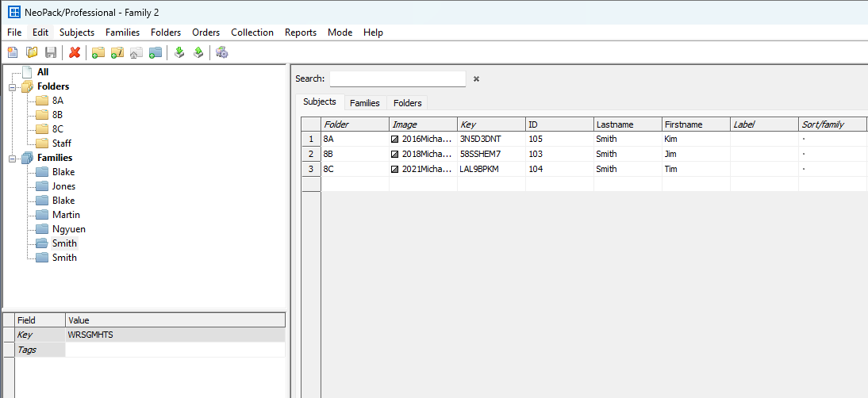Select the Ngyuen family in tree
The height and width of the screenshot is (398, 868).
coord(68,229)
